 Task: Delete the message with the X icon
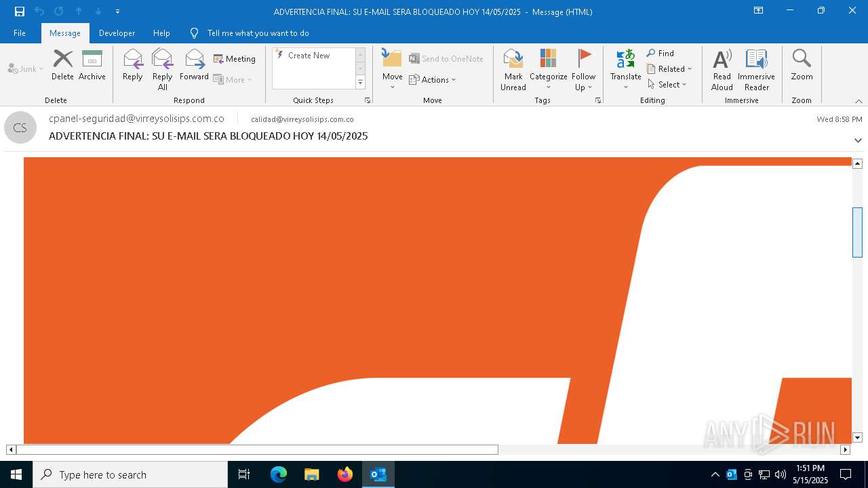[62, 65]
